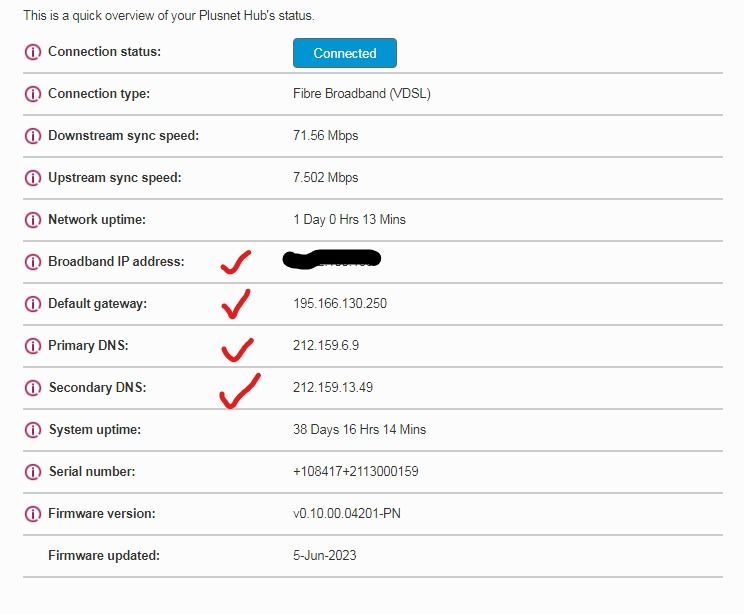
Task: Open the Network uptime info icon
Action: point(32,220)
